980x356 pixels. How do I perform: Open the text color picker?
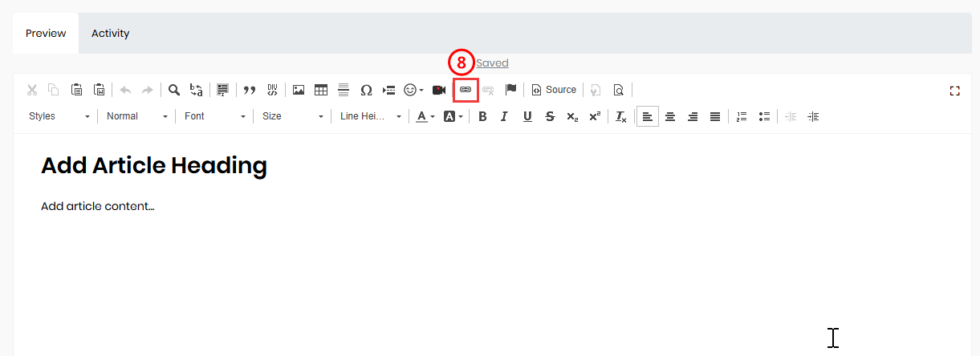pyautogui.click(x=425, y=116)
